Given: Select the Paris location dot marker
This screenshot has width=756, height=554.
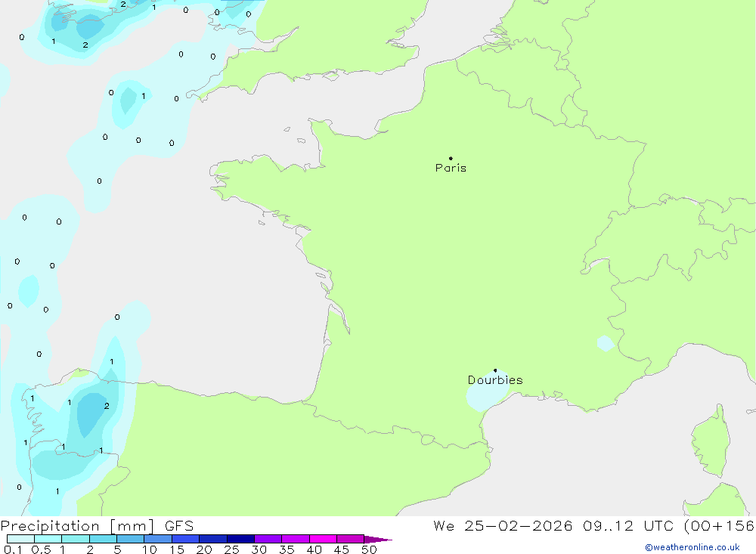Looking at the screenshot, I should pyautogui.click(x=451, y=158).
